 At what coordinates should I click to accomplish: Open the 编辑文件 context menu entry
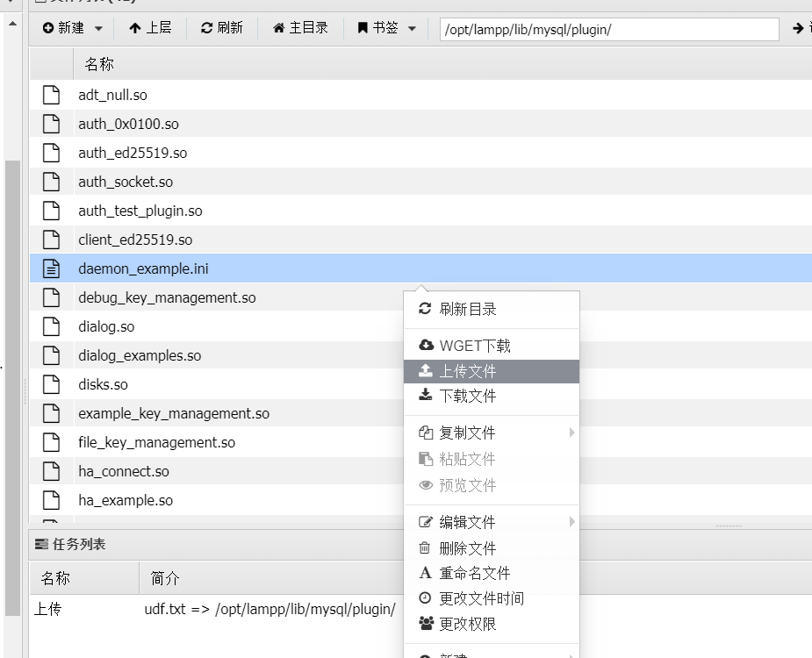point(492,522)
